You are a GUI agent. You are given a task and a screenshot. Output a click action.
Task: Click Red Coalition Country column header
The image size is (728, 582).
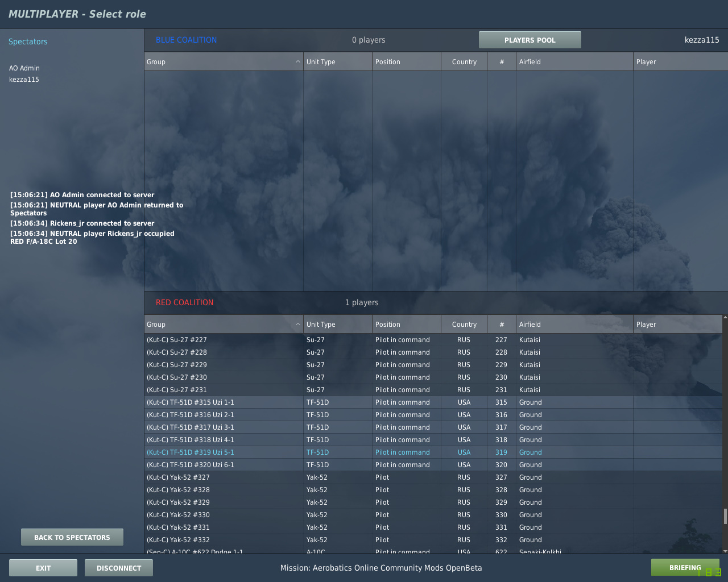(x=464, y=325)
